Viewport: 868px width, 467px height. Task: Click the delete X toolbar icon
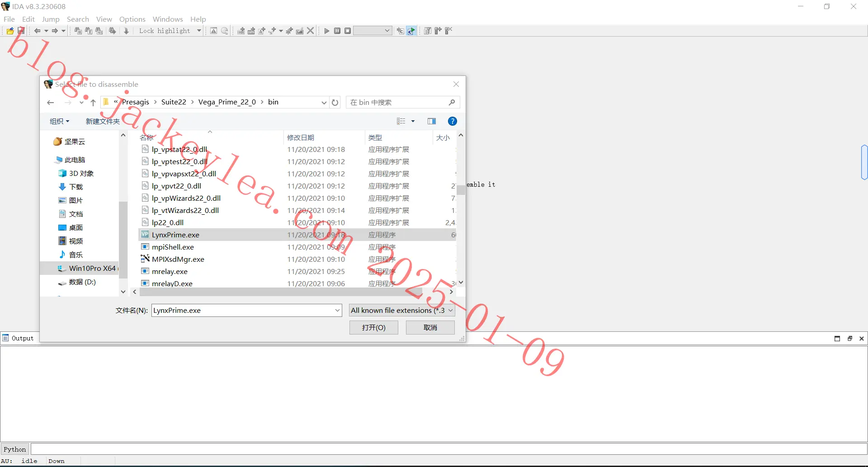(311, 31)
